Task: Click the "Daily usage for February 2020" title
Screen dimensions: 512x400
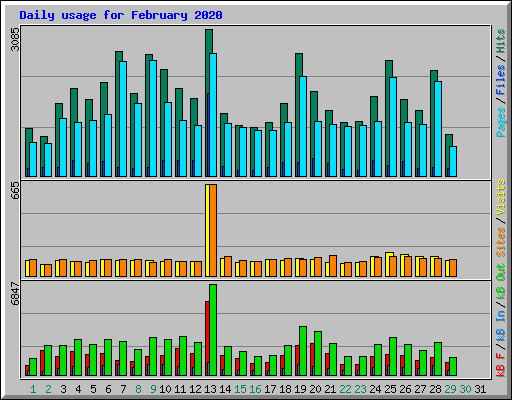Action: point(121,15)
